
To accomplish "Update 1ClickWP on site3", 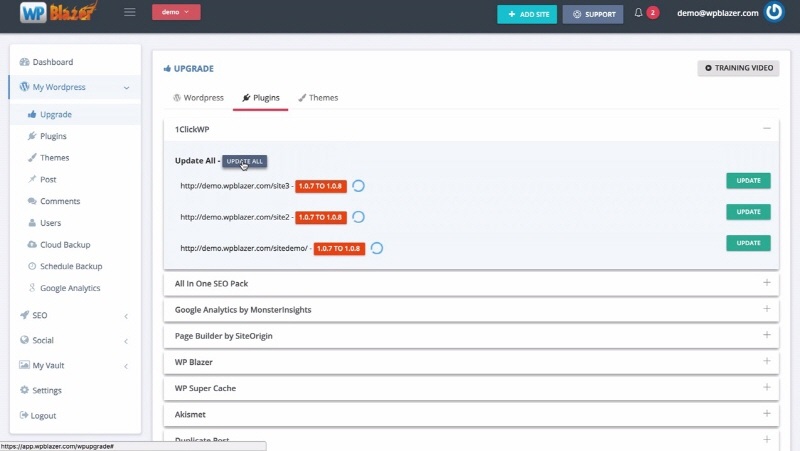I will pos(748,181).
